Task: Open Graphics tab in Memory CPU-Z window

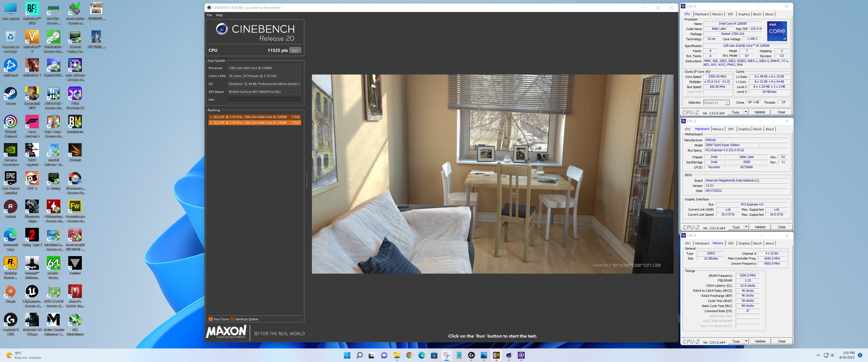Action: 744,243
